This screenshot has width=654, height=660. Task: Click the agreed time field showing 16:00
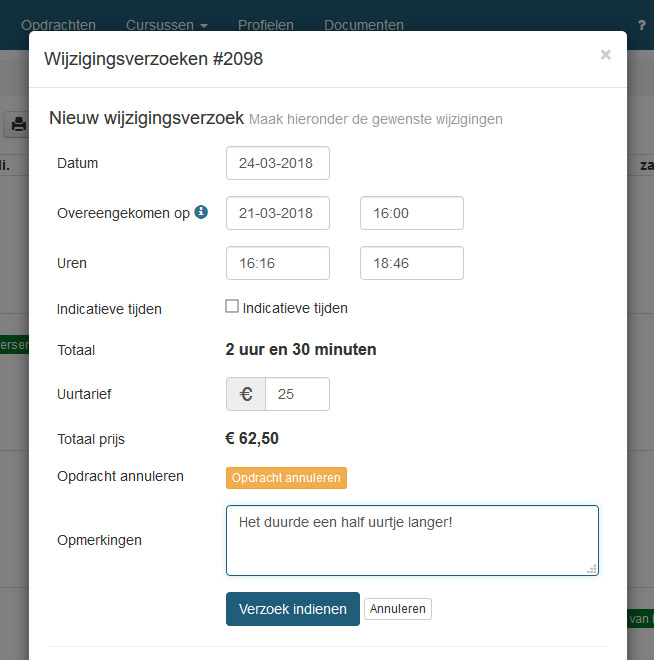pyautogui.click(x=411, y=213)
